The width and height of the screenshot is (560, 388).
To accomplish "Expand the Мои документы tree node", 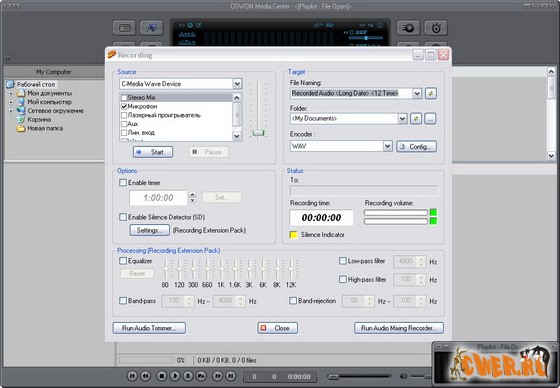I will coord(11,93).
